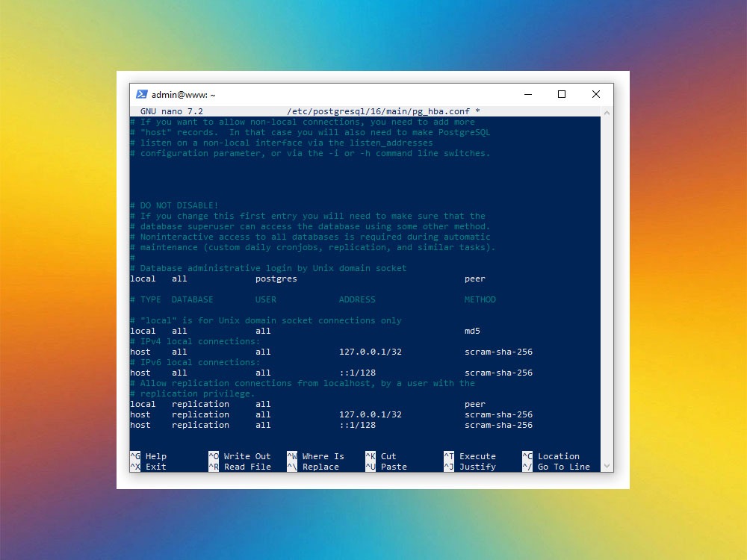Select the ^T Execute shortcut

pos(469,456)
